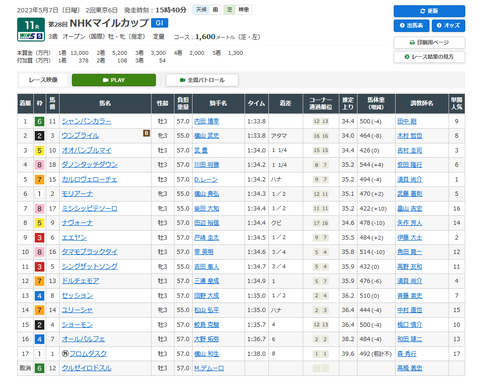Screen dimensions: 480x384
Task: Open horse page for ウンブライル
Action: tap(80, 136)
